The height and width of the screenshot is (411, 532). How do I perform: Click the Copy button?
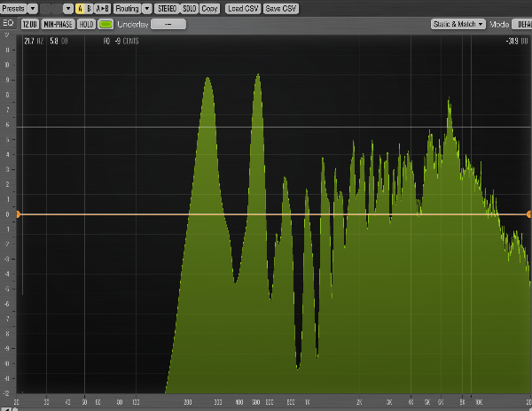[x=209, y=9]
